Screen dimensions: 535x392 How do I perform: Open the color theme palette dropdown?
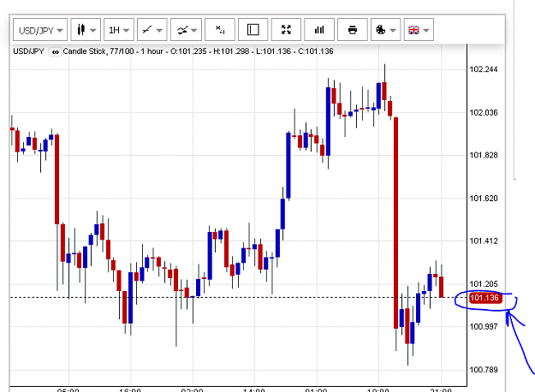(x=385, y=30)
